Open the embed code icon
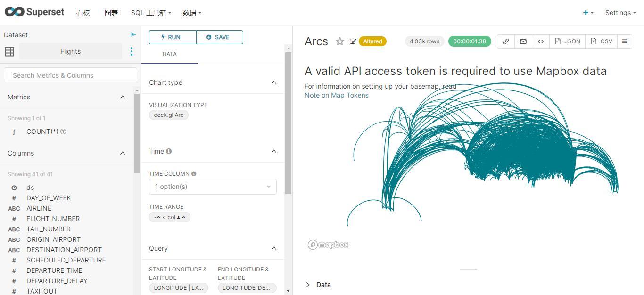Screen dimensions: 644x295 click(540, 41)
